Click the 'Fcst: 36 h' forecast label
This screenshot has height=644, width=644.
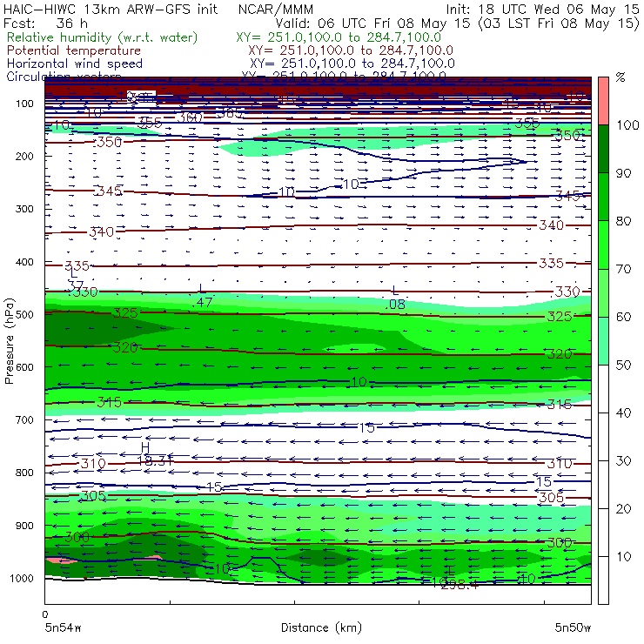click(x=45, y=23)
